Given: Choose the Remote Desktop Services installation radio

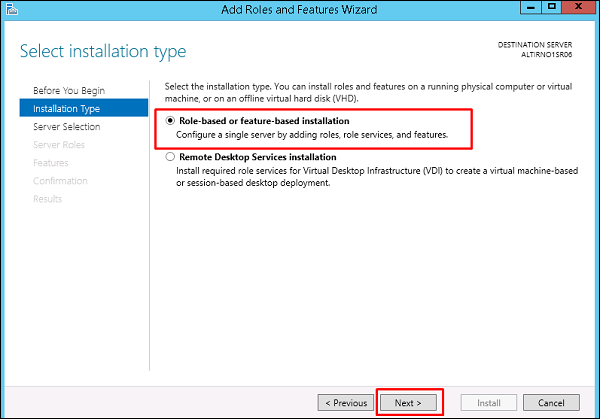Looking at the screenshot, I should point(169,157).
